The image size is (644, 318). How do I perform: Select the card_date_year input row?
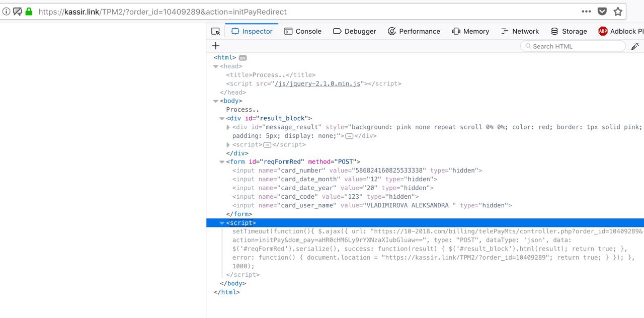click(333, 188)
